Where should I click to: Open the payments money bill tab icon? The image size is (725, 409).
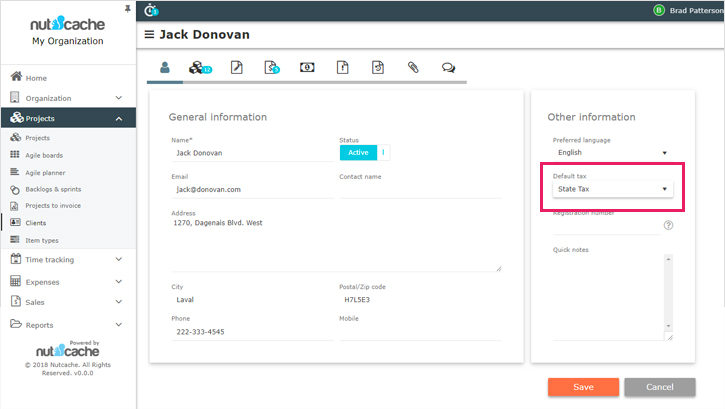pos(307,68)
